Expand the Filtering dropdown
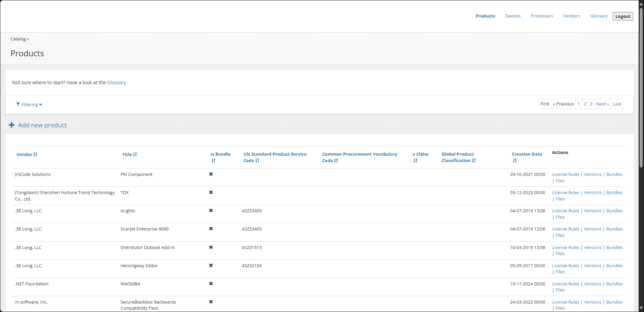 [29, 104]
